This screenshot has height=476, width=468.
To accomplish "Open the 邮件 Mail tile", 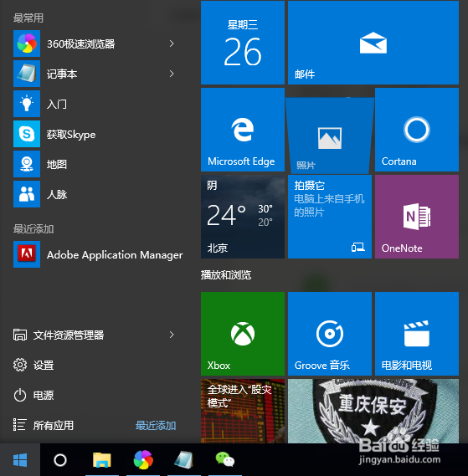I will click(373, 43).
